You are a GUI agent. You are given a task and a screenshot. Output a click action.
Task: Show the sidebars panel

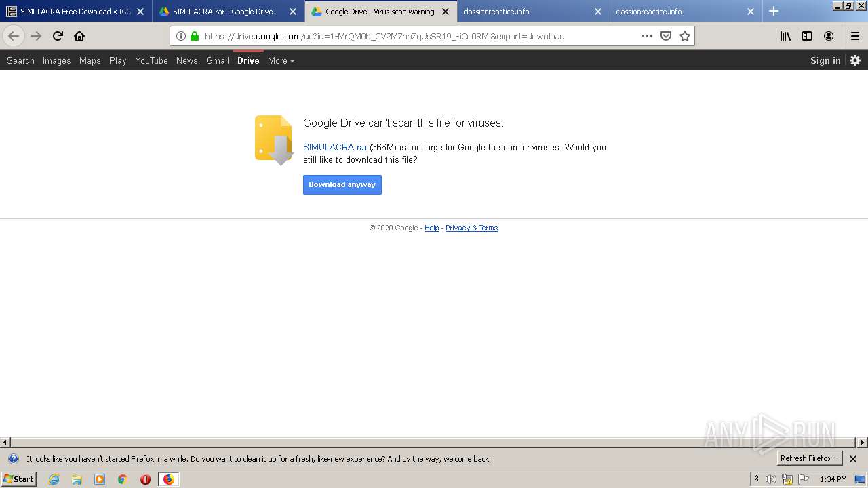click(807, 36)
